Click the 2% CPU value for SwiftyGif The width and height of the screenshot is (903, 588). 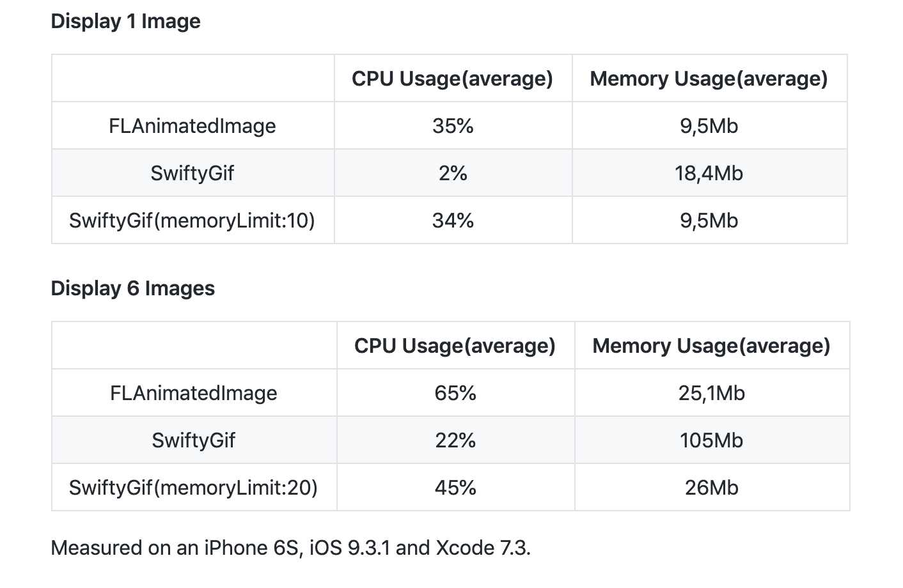pos(453,173)
